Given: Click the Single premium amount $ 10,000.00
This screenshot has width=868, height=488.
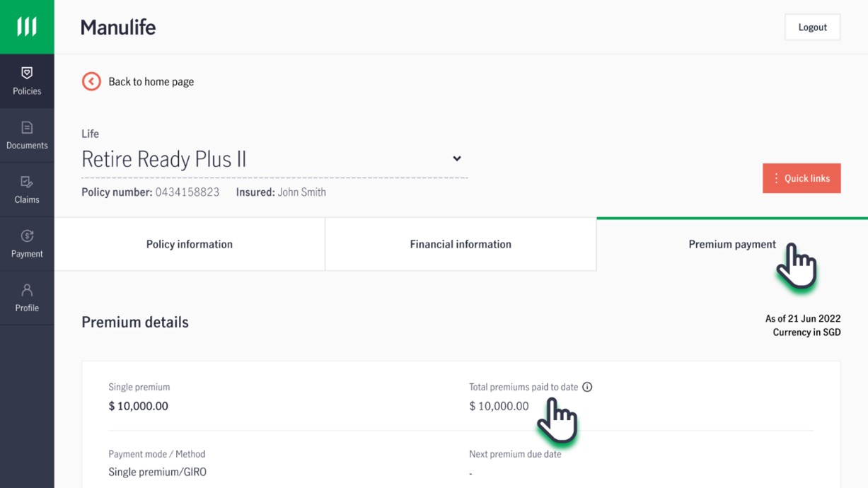Looking at the screenshot, I should pos(138,406).
